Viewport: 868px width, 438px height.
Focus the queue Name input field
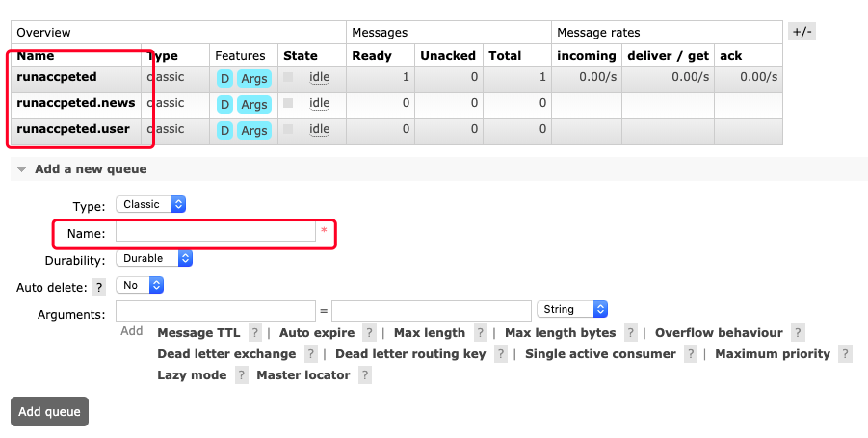215,232
